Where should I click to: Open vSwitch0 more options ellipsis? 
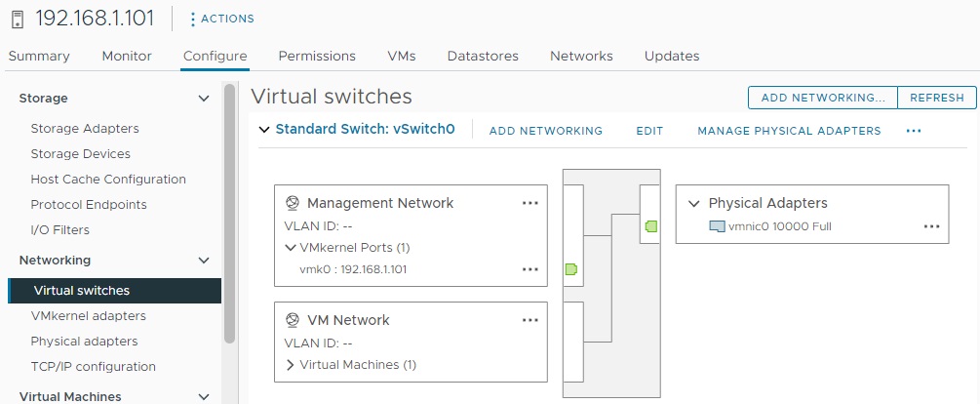(x=913, y=130)
